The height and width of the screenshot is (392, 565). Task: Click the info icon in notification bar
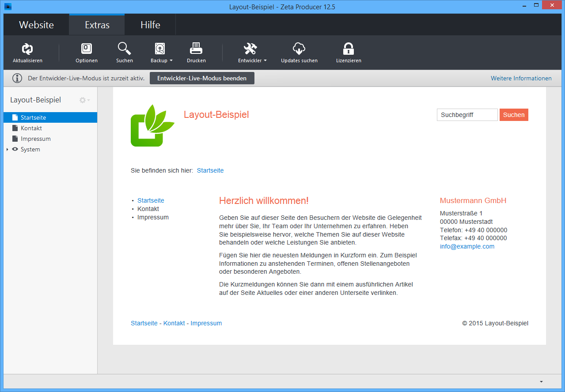tap(17, 79)
